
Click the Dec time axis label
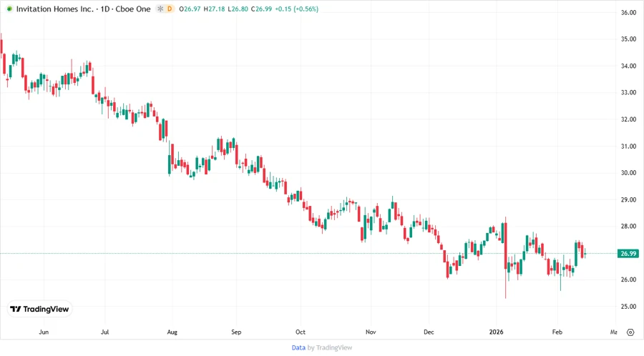[429, 332]
